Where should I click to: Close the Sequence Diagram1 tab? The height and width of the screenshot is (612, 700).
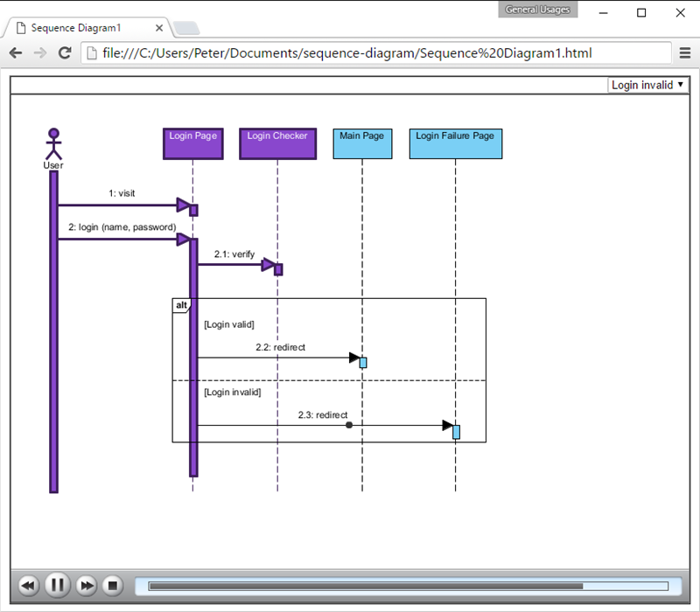[x=159, y=28]
